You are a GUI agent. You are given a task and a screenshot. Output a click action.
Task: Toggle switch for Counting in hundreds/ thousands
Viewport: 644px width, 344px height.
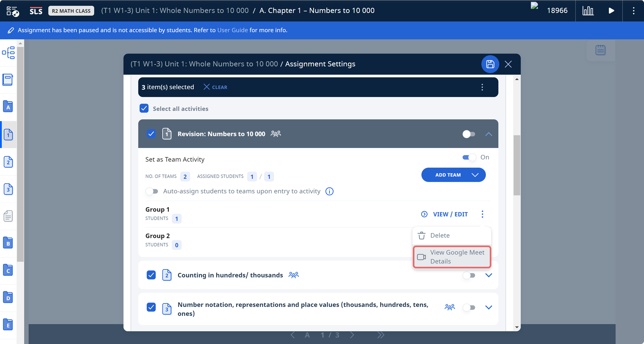coord(469,275)
